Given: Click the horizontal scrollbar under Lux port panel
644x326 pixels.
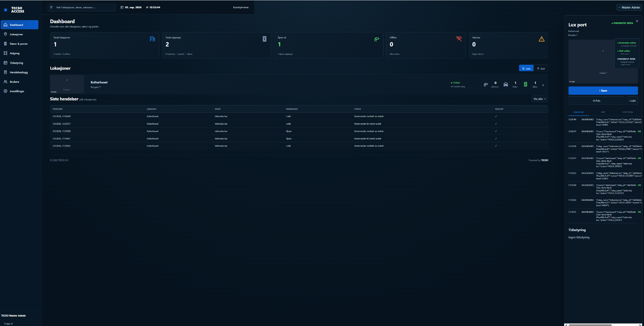Looking at the screenshot, I should click(603, 325).
